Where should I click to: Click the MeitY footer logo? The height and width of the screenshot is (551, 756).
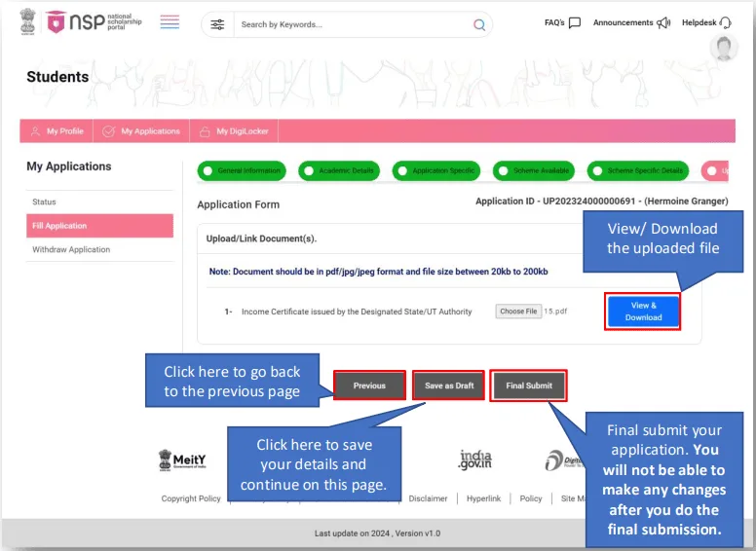pos(182,459)
